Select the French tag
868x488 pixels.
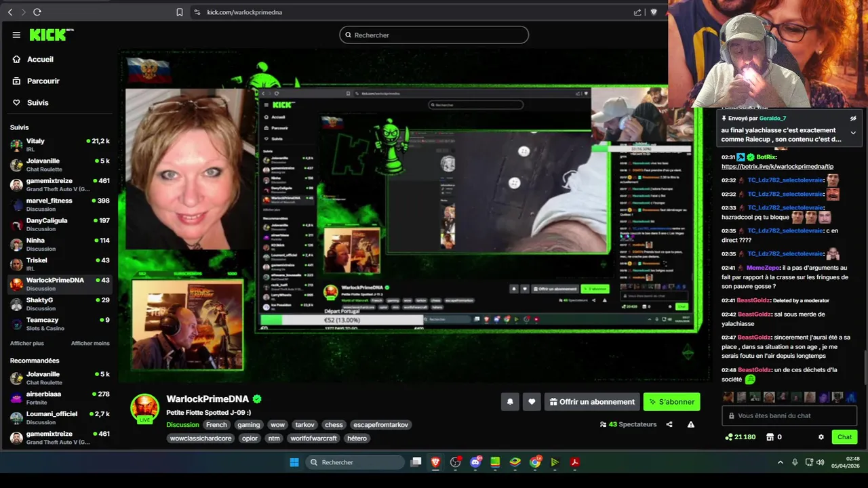216,425
